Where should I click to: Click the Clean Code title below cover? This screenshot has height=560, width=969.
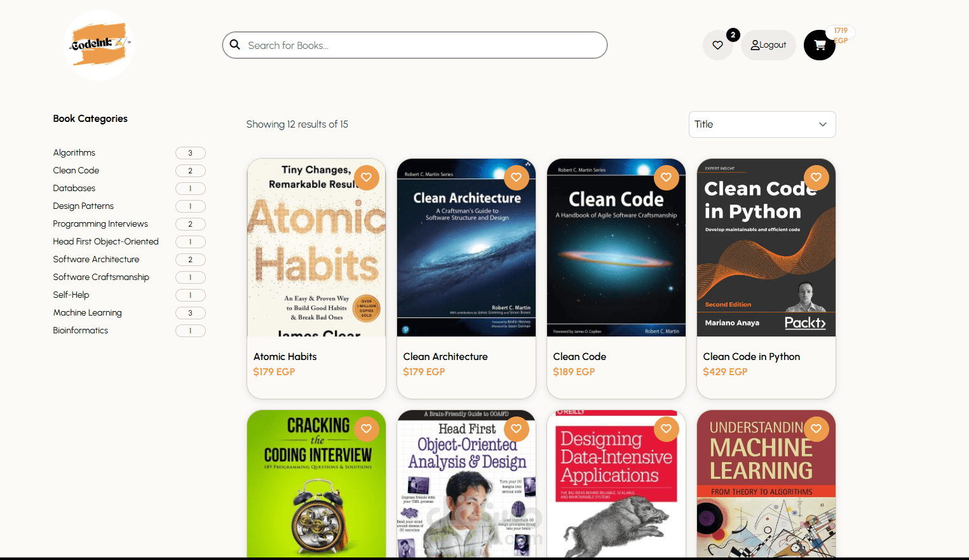[579, 357]
